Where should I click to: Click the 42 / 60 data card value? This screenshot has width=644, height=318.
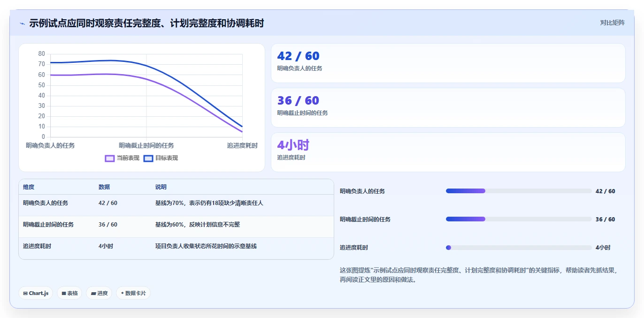click(x=298, y=56)
